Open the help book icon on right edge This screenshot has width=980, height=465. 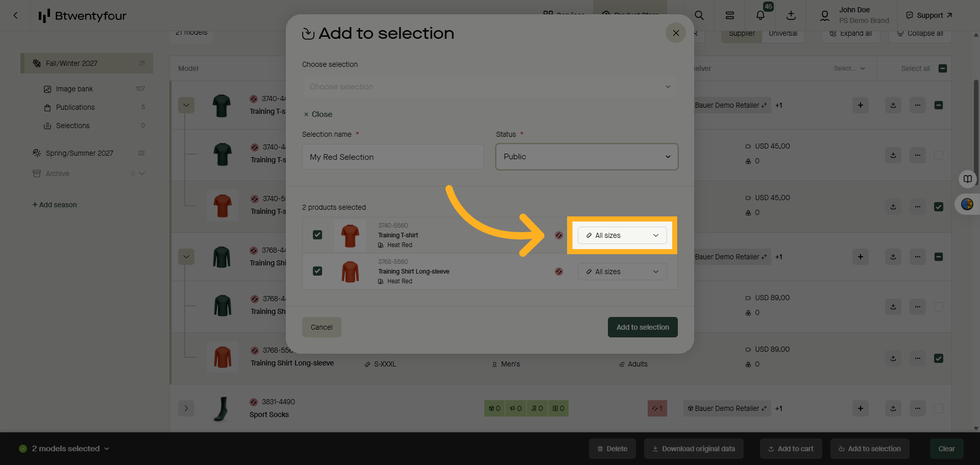(967, 179)
